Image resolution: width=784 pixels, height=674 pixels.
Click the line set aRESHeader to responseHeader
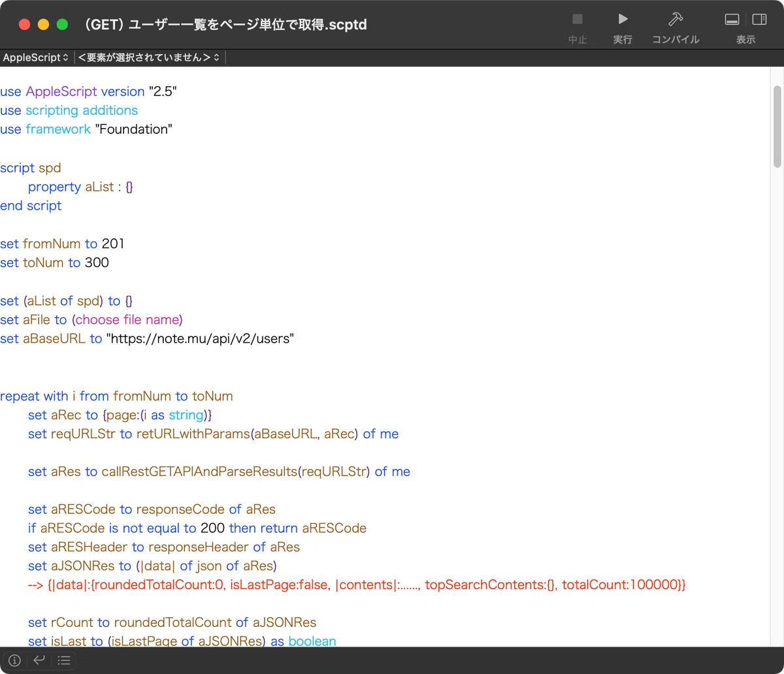point(164,548)
